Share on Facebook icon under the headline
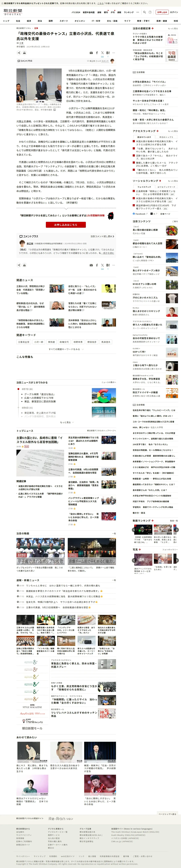 [x=97, y=53]
